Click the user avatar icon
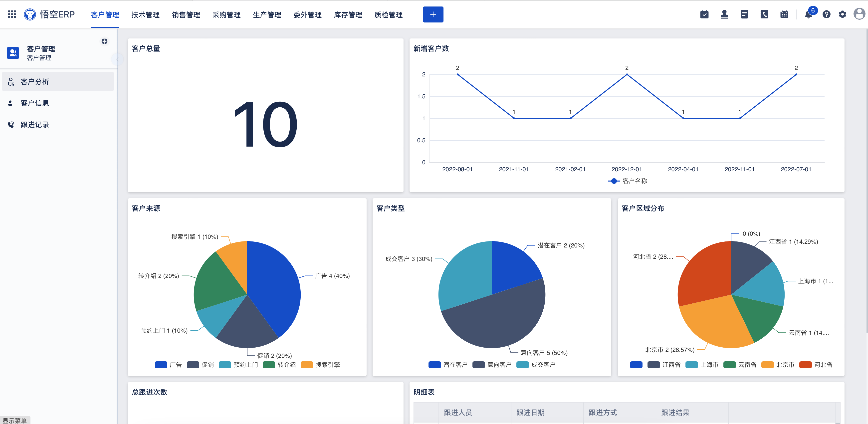Image resolution: width=868 pixels, height=424 pixels. (859, 14)
